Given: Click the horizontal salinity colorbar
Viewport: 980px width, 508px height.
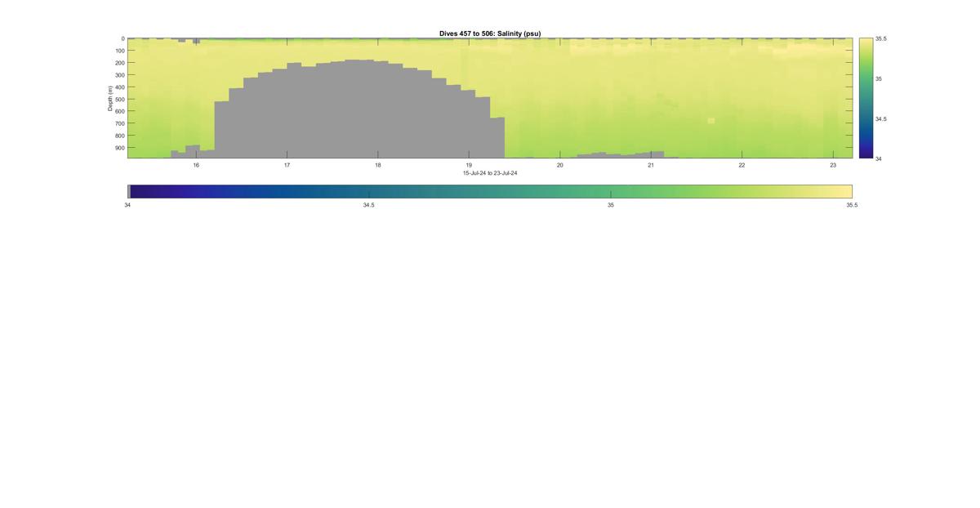Looking at the screenshot, I should point(490,191).
